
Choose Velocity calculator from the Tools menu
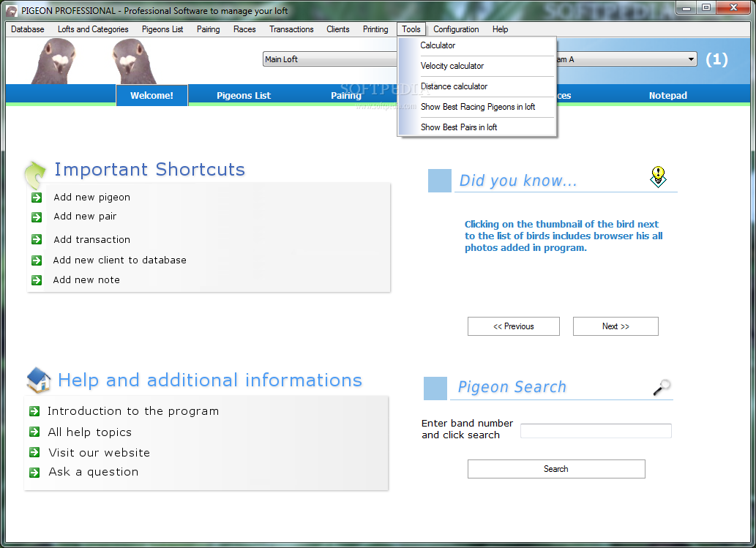(477, 66)
